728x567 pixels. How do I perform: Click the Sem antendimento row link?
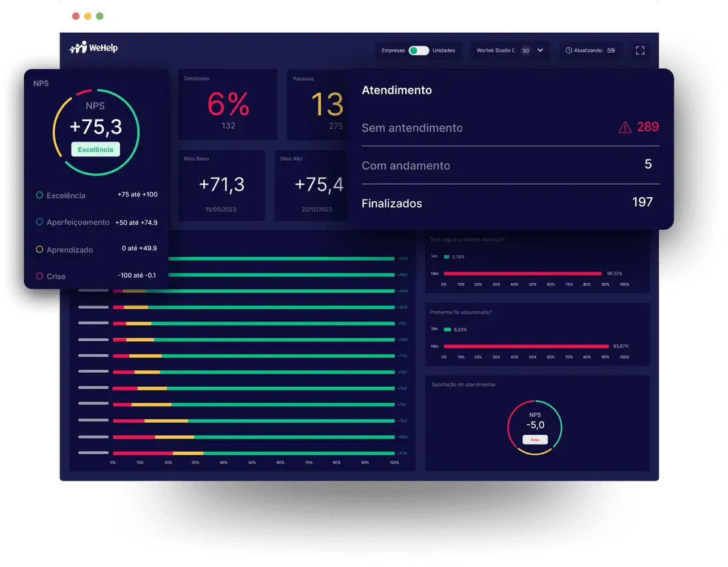pyautogui.click(x=412, y=128)
